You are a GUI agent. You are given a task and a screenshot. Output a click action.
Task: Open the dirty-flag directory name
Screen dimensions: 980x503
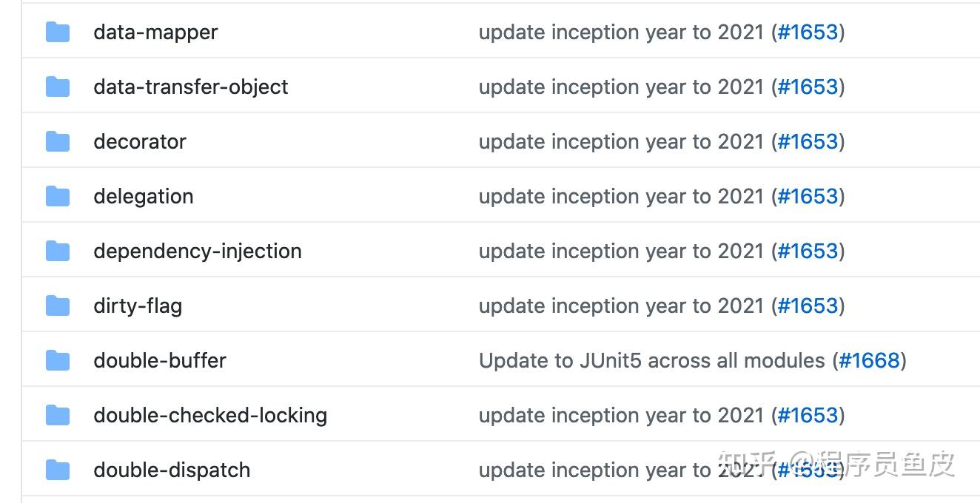(x=137, y=306)
